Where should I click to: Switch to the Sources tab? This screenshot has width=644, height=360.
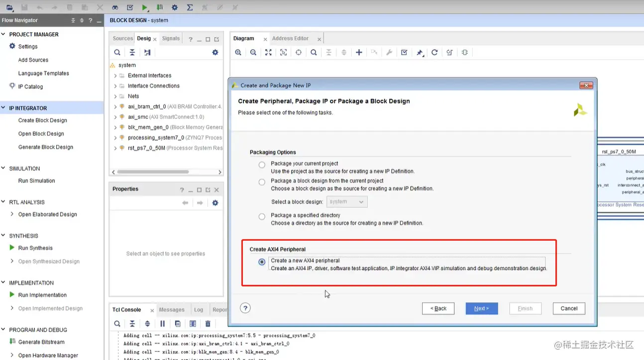(x=122, y=38)
